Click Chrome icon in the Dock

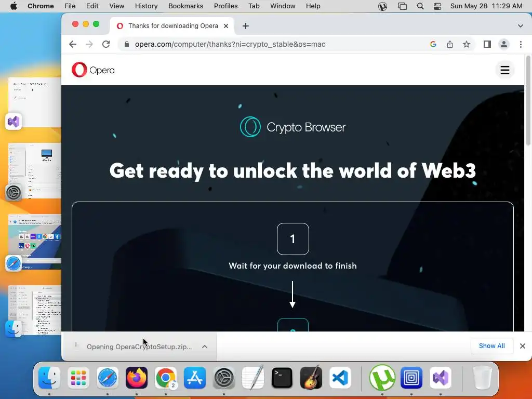click(166, 377)
